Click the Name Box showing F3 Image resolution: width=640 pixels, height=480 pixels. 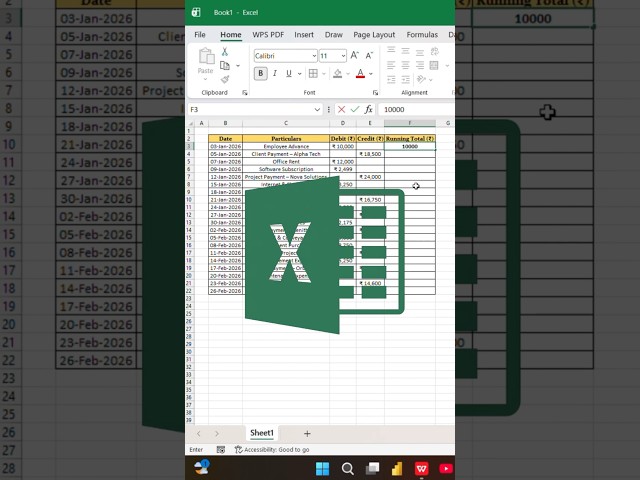click(251, 109)
